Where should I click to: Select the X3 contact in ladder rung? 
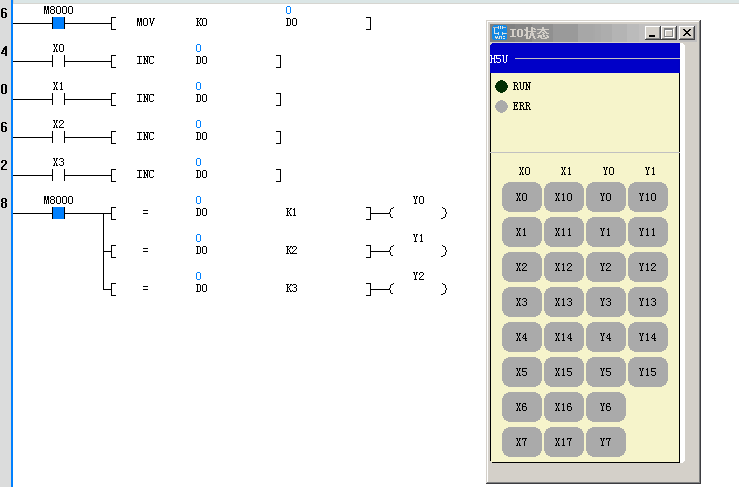pos(58,174)
